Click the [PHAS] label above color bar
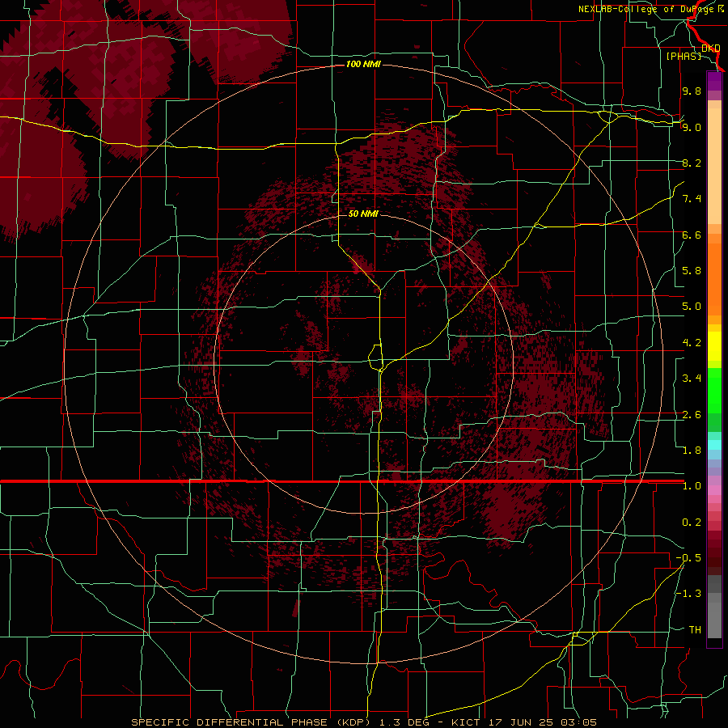The height and width of the screenshot is (728, 728). coord(684,56)
